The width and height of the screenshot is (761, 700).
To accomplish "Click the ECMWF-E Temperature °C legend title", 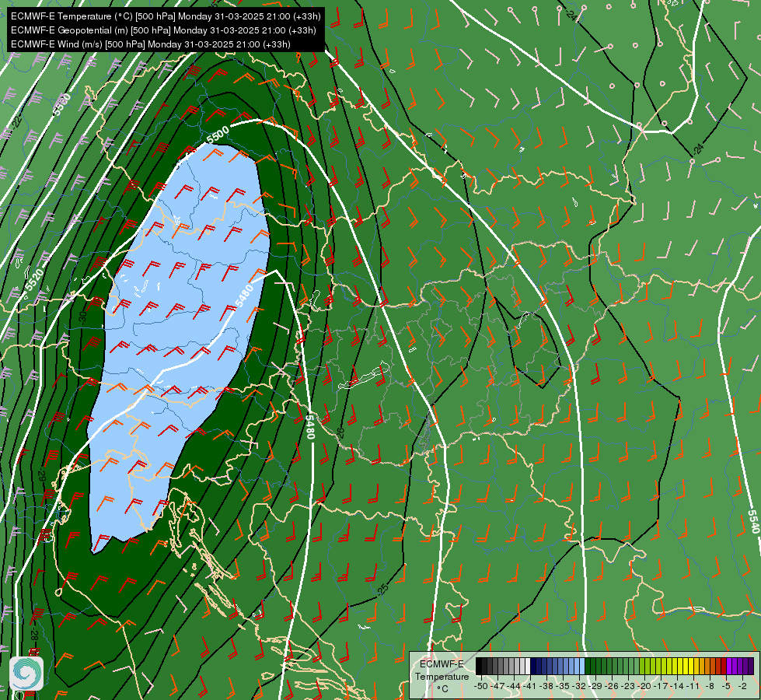I will [x=442, y=676].
